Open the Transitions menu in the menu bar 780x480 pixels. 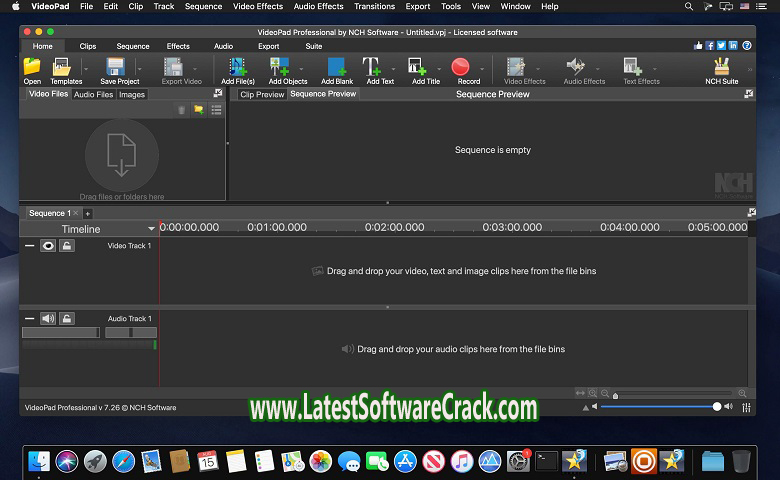tap(375, 6)
